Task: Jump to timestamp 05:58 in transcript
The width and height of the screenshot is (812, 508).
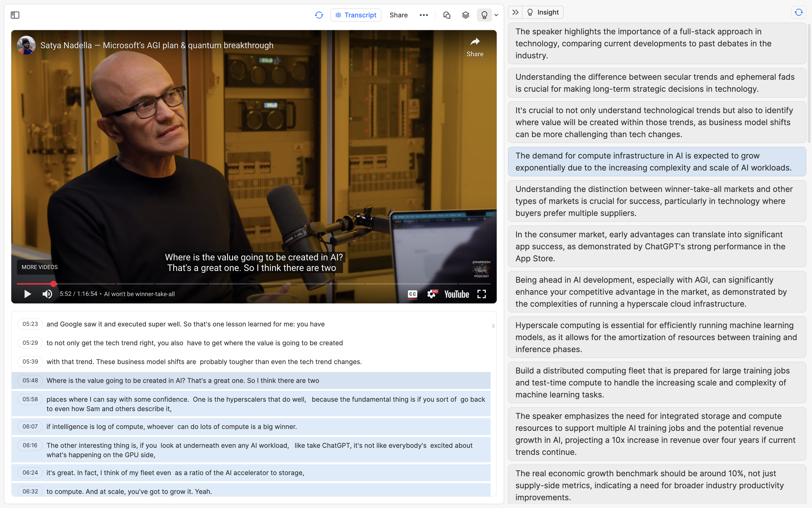Action: pos(30,399)
